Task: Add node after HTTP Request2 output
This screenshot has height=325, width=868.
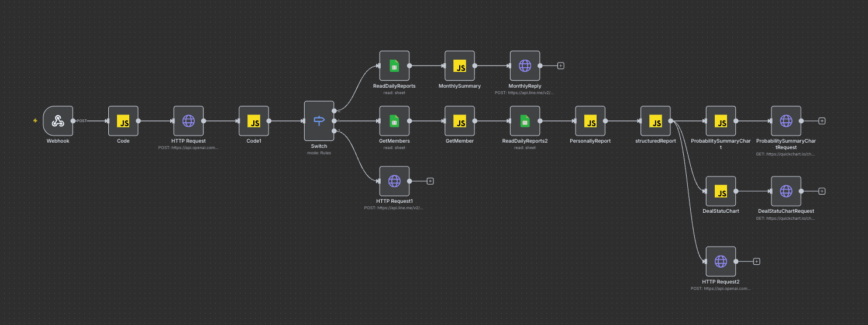Action: pyautogui.click(x=756, y=261)
